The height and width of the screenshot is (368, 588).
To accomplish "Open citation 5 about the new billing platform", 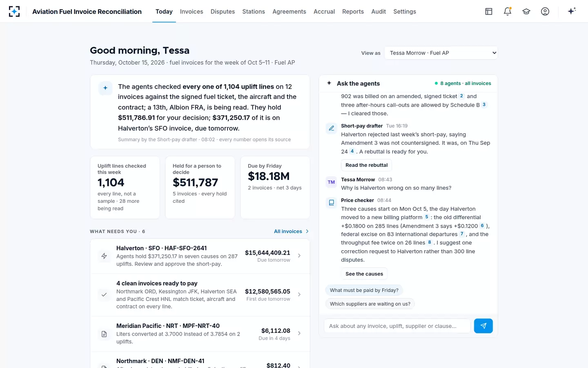I will pyautogui.click(x=427, y=217).
